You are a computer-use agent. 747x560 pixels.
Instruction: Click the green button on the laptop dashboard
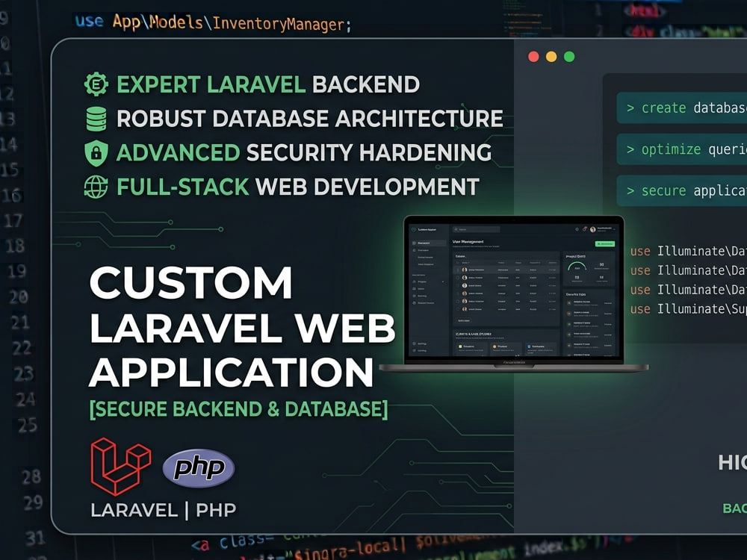(605, 244)
